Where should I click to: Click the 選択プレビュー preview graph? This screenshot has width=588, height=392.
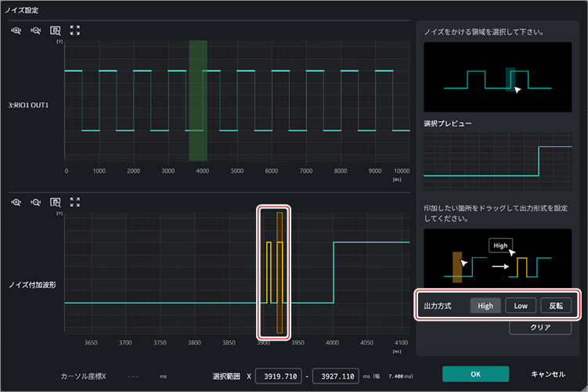click(498, 161)
